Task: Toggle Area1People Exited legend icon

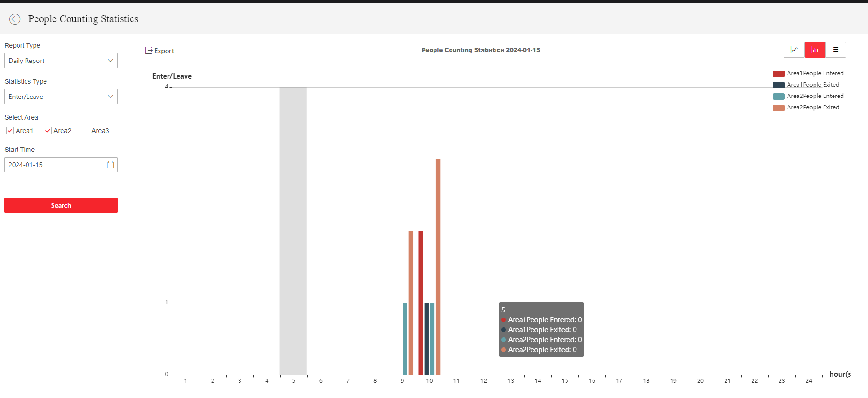Action: pyautogui.click(x=779, y=85)
